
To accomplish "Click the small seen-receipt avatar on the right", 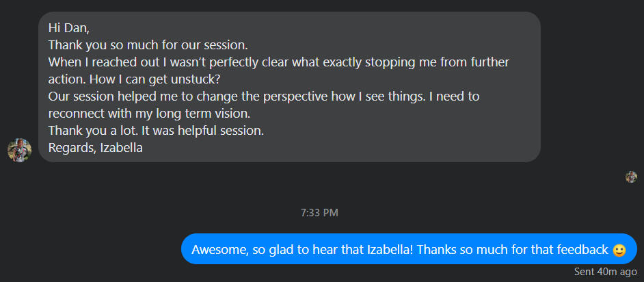I will [x=631, y=177].
